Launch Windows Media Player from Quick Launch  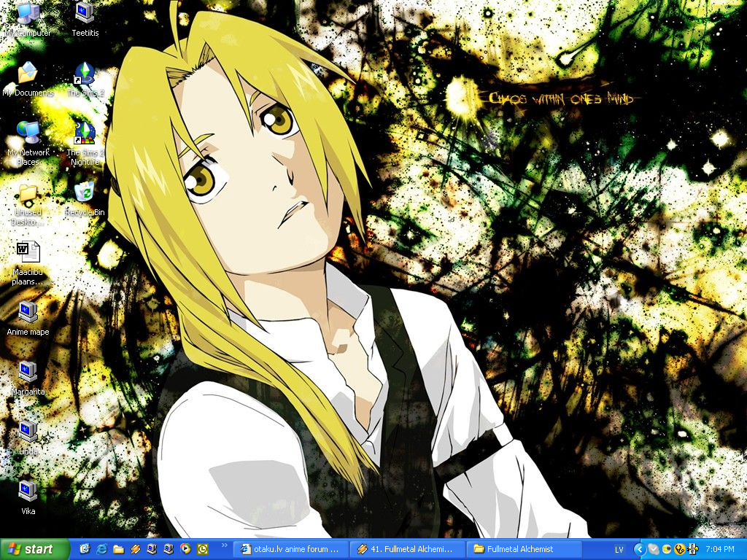185,549
